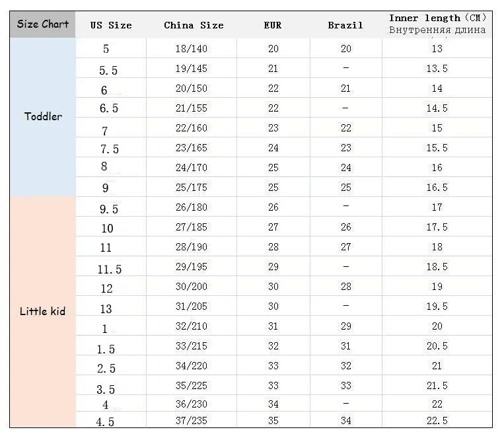Image resolution: width=504 pixels, height=438 pixels.
Task: Select US size 3.5 cell
Action: [111, 386]
